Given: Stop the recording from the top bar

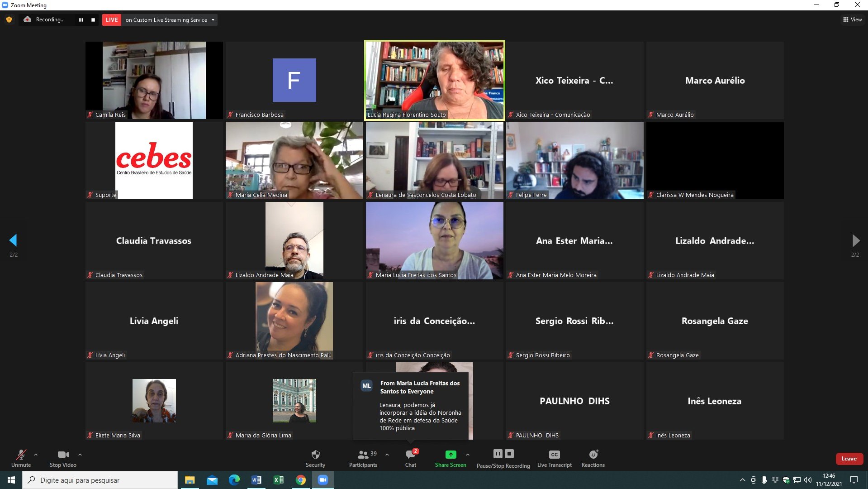Looking at the screenshot, I should pyautogui.click(x=93, y=20).
